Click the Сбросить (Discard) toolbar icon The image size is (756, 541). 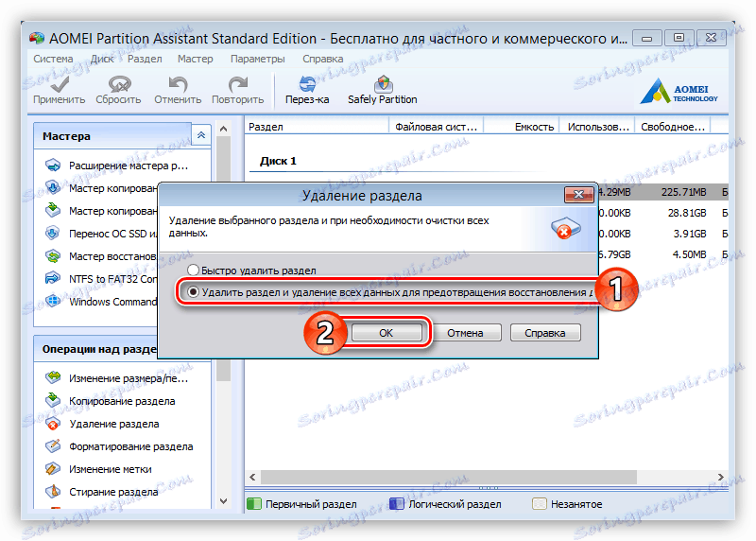pos(119,84)
